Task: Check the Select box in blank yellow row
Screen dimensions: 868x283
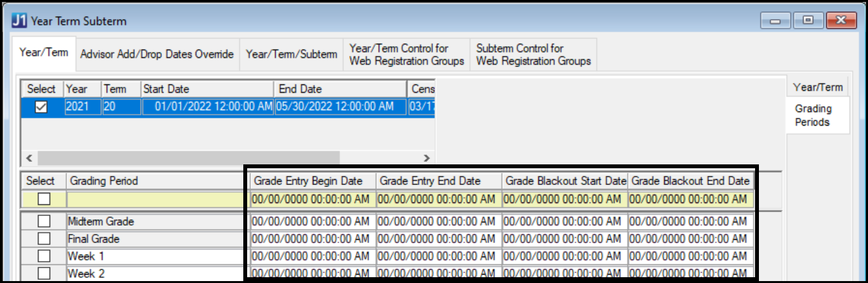Action: click(x=43, y=199)
